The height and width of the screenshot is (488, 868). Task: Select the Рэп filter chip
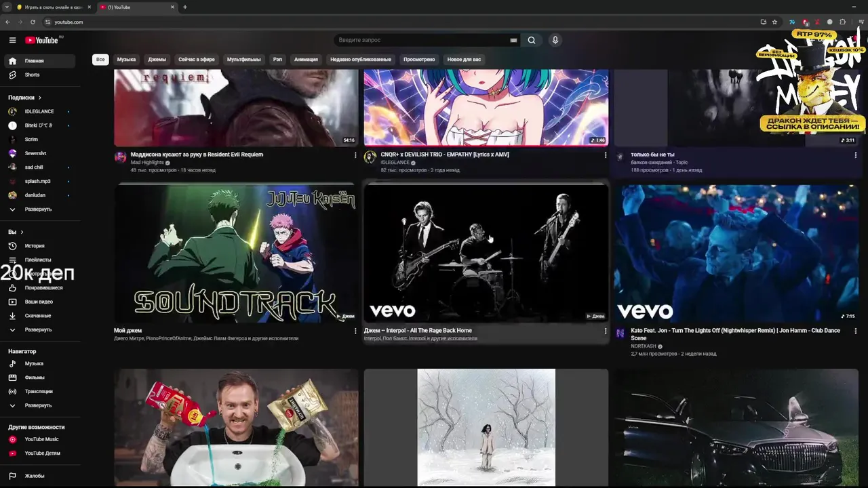[277, 60]
